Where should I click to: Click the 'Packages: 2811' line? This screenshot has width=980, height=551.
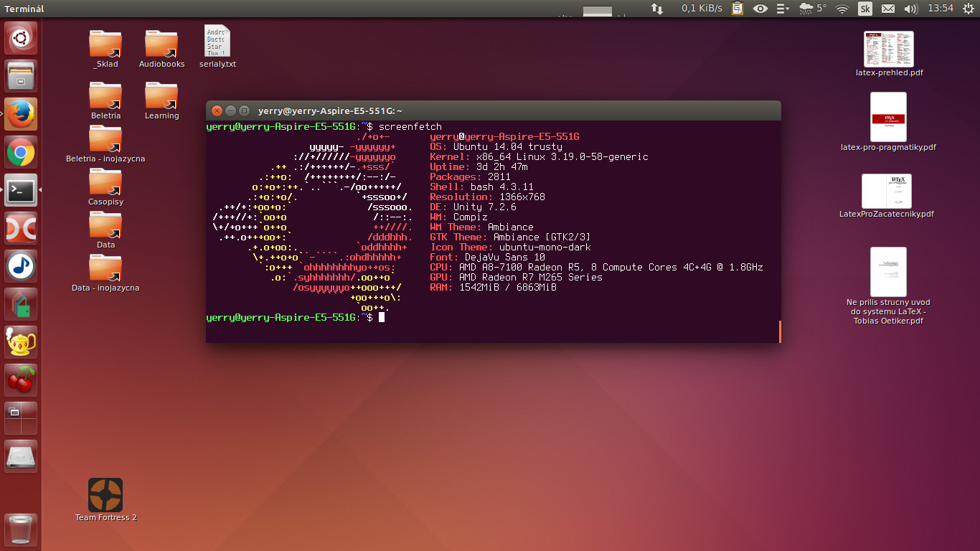click(470, 176)
